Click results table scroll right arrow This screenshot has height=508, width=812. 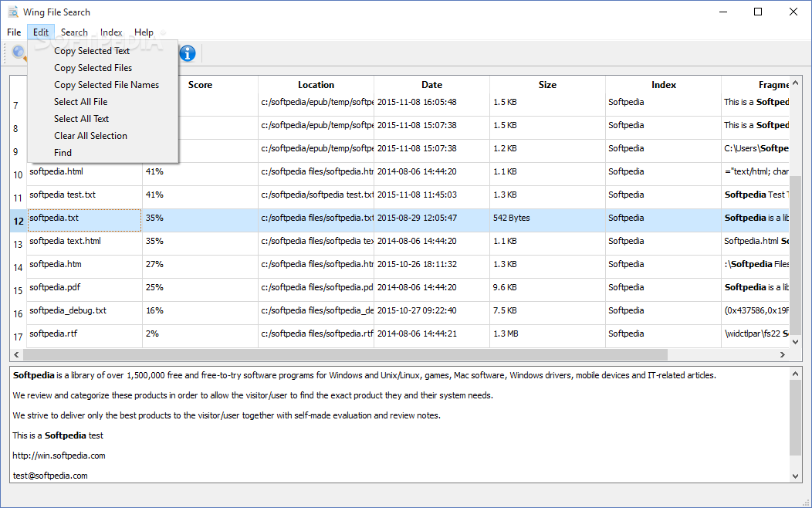(x=783, y=354)
